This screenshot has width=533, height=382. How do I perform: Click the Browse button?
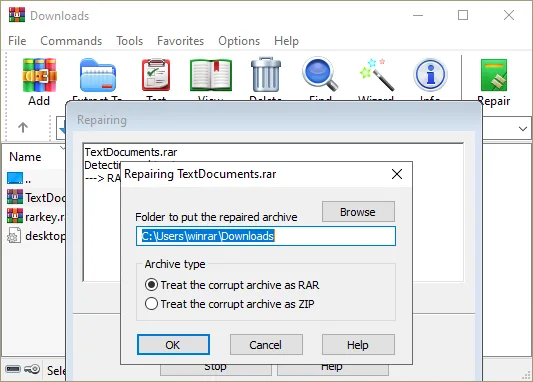tap(358, 211)
